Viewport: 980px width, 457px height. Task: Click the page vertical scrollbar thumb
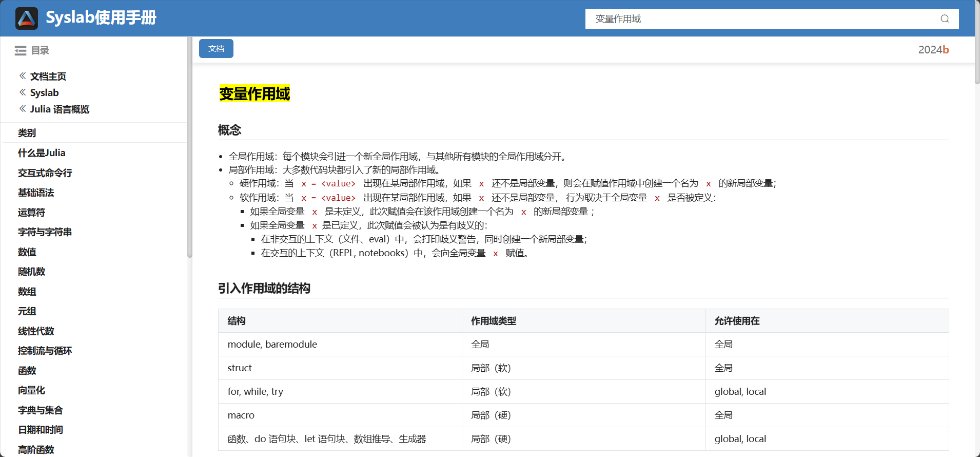(977, 42)
